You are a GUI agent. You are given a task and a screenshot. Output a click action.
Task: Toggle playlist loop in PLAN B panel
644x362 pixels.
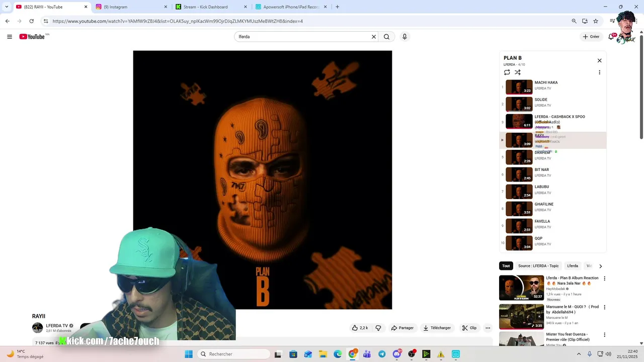[507, 72]
